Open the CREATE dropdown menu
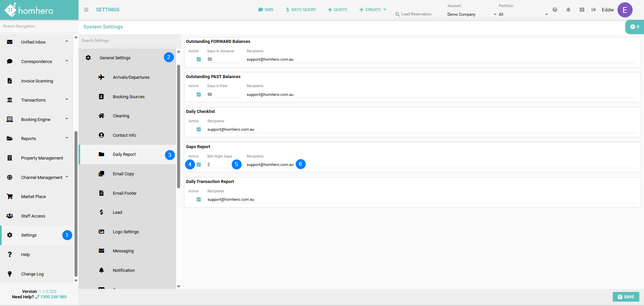The height and width of the screenshot is (306, 644). point(373,10)
